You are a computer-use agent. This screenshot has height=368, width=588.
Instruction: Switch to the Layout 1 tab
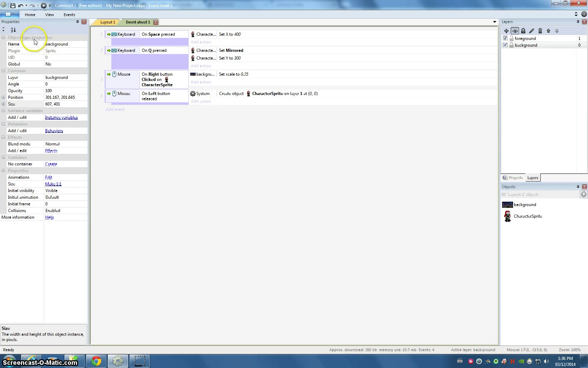click(107, 22)
